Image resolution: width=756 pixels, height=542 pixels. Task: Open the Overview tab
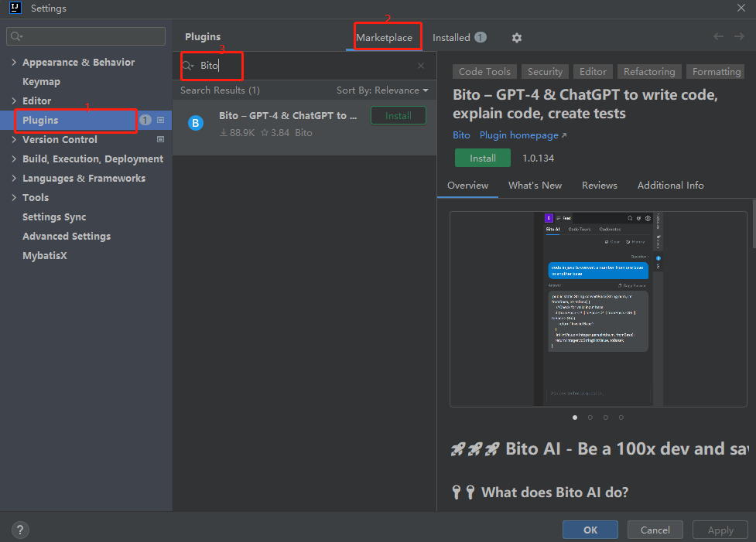[x=467, y=186]
